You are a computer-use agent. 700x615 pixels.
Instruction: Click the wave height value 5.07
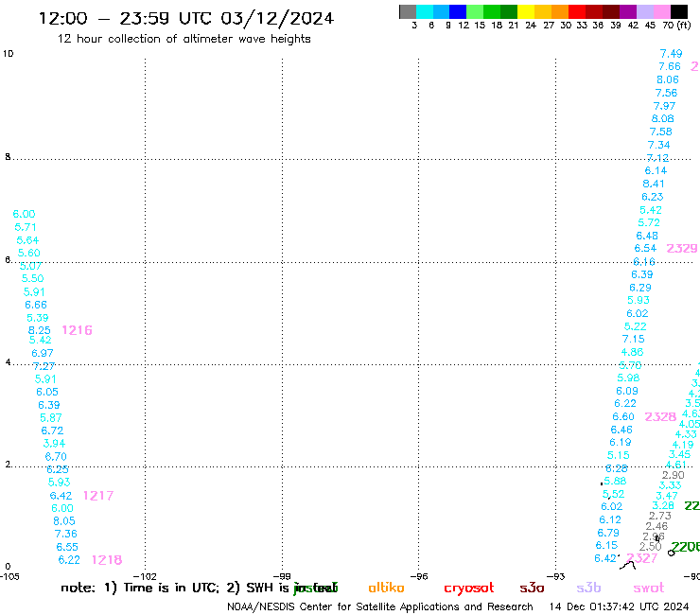[x=31, y=266]
